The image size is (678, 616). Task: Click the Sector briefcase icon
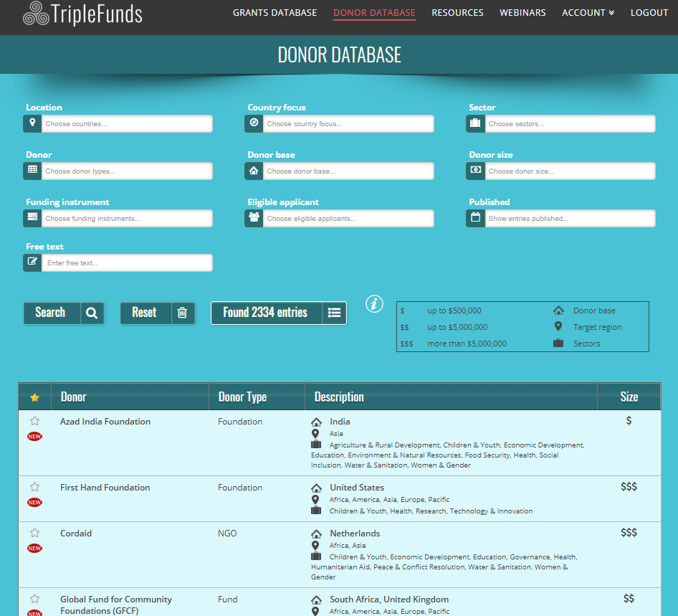475,123
